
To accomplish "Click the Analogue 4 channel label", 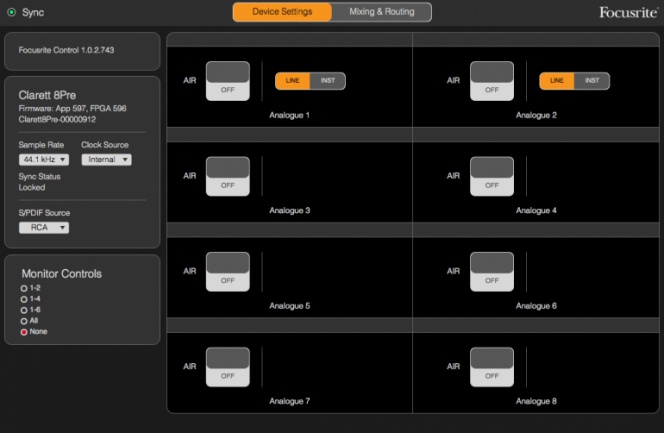I will click(536, 210).
